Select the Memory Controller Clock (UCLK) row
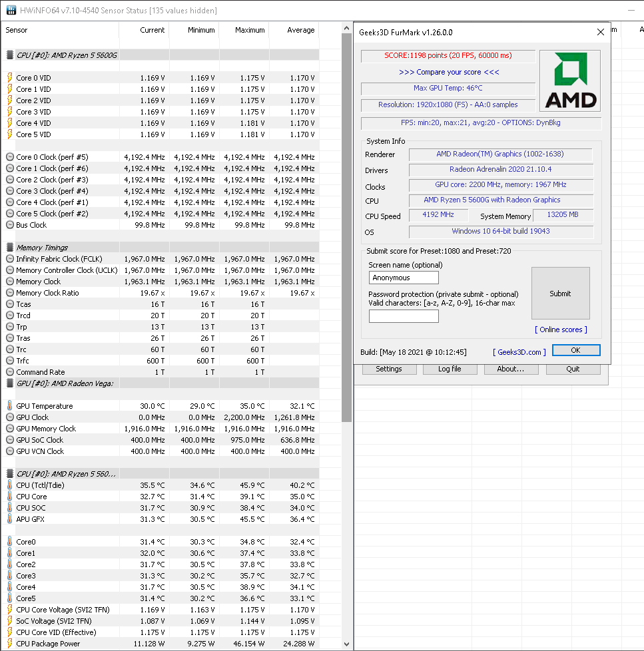Screen dimensions: 644x651 (x=161, y=270)
